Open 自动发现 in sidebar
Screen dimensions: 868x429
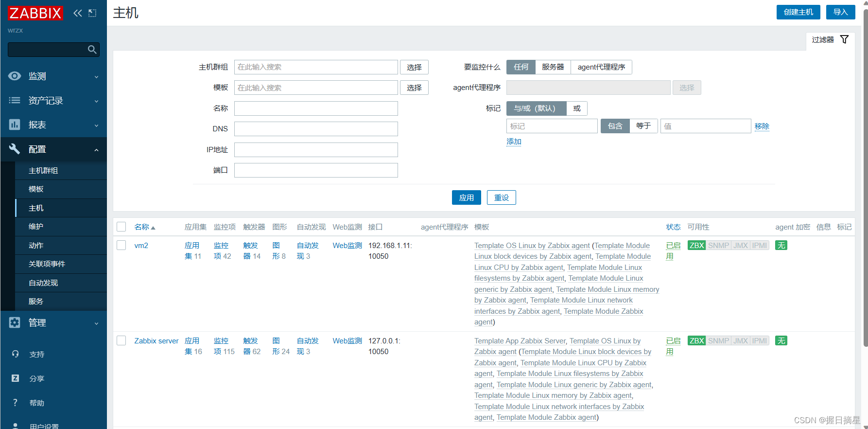pyautogui.click(x=61, y=283)
